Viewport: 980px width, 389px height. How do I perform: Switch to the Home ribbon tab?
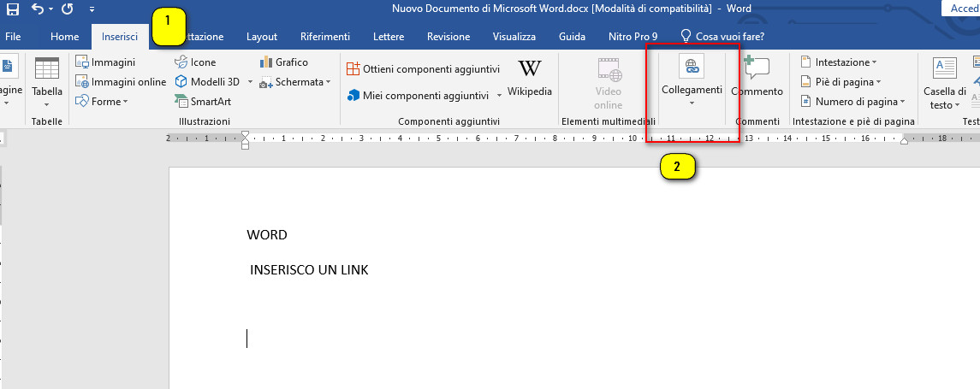[64, 37]
